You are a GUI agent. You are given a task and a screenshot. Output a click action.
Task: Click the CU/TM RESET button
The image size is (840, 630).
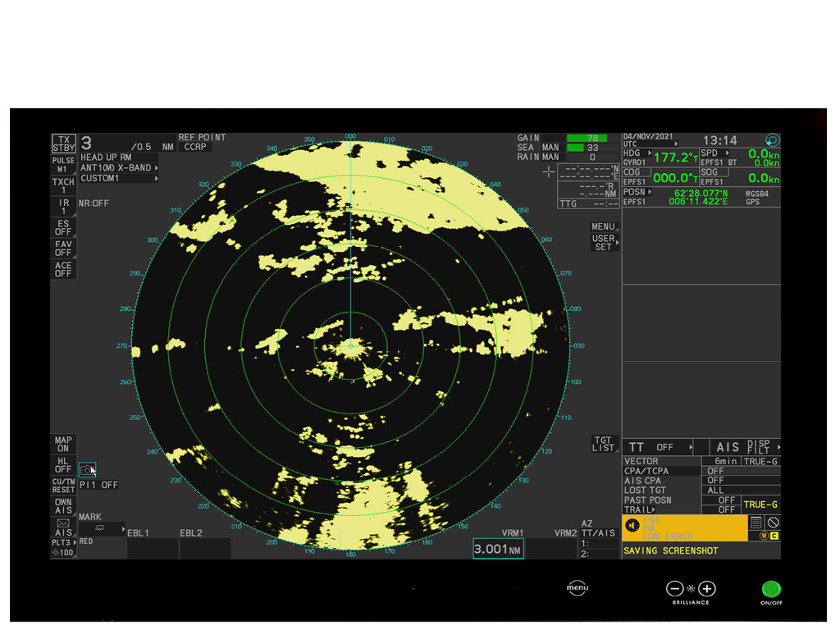pyautogui.click(x=63, y=486)
